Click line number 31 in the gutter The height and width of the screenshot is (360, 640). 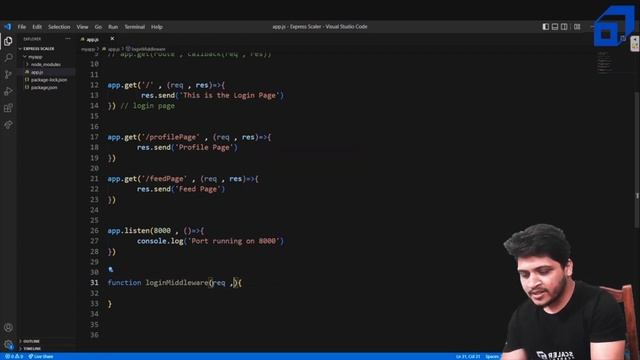point(94,282)
